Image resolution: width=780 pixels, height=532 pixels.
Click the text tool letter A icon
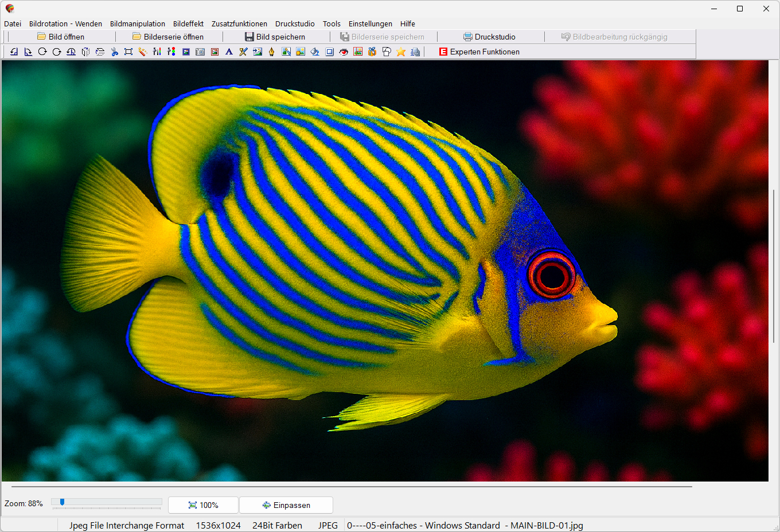(x=229, y=52)
